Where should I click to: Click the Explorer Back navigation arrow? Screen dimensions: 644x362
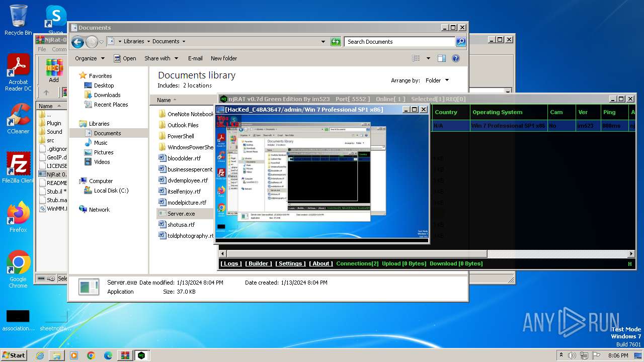pyautogui.click(x=77, y=42)
